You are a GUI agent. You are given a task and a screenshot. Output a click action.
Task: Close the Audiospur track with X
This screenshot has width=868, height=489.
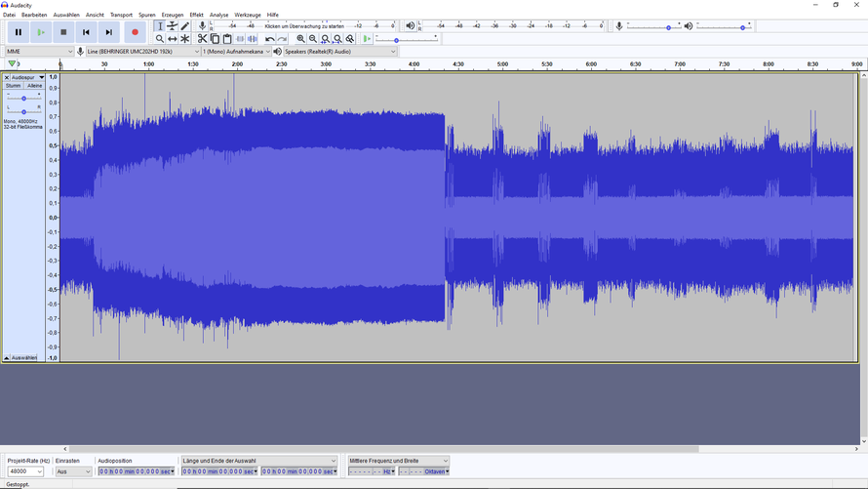click(x=7, y=77)
